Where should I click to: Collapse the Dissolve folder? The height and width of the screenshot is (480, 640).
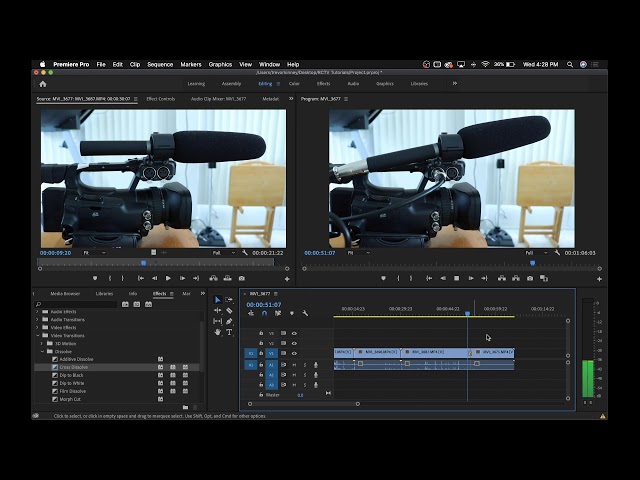pos(42,351)
